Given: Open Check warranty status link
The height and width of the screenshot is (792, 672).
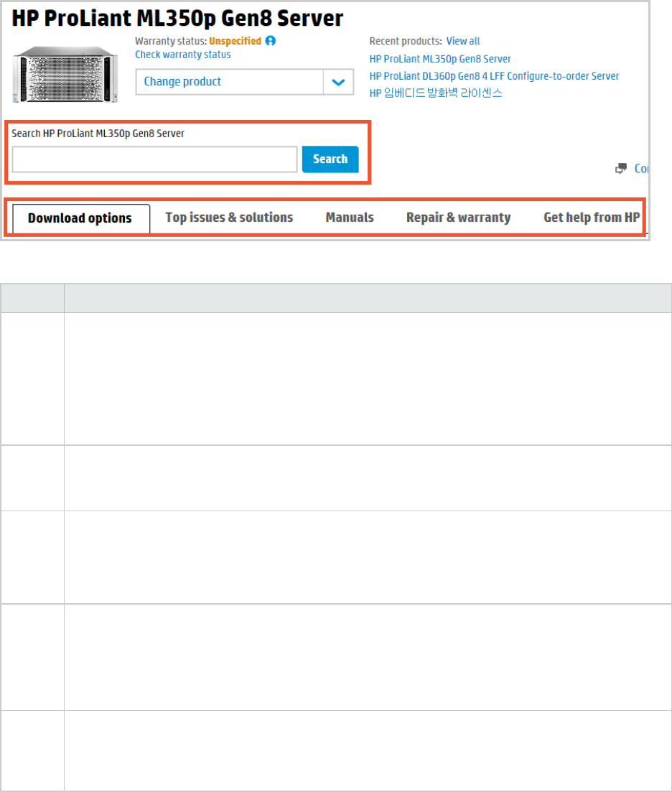Looking at the screenshot, I should (x=183, y=55).
